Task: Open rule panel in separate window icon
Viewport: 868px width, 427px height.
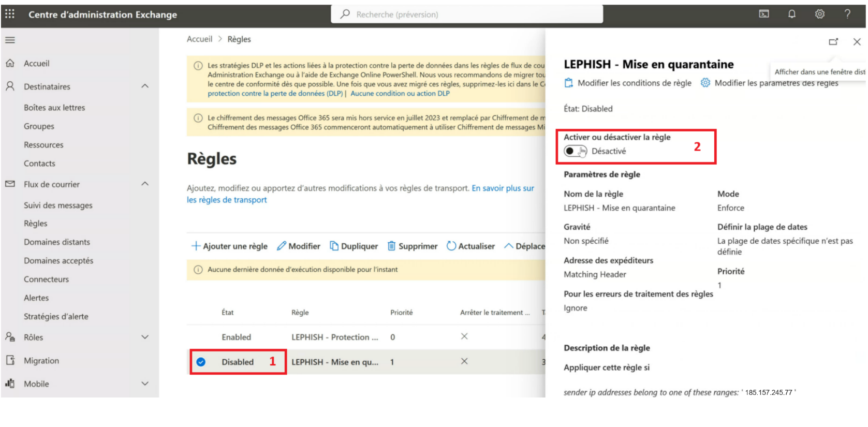Action: [x=833, y=42]
